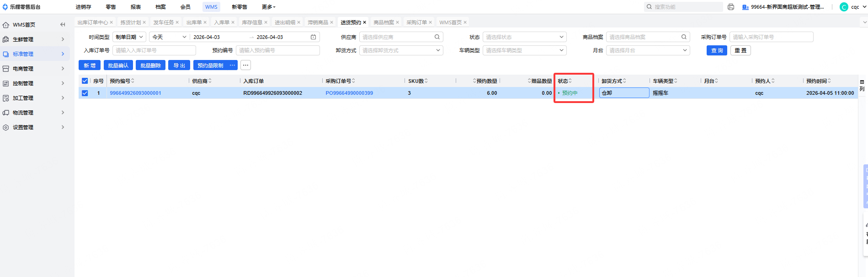Click the RD996649926093000002 inbound order cell
Screen dimensions: 868x277
coord(273,93)
